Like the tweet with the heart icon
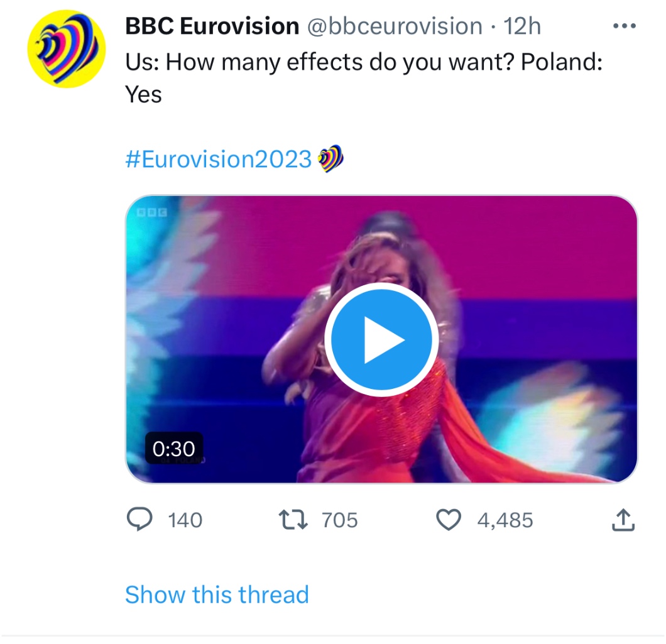This screenshot has width=666, height=644. tap(448, 520)
